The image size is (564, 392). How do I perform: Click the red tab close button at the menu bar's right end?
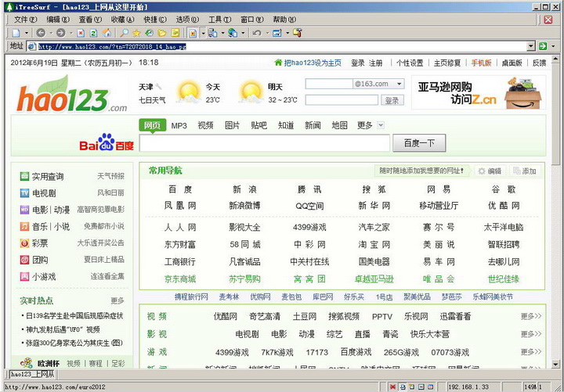(x=548, y=20)
